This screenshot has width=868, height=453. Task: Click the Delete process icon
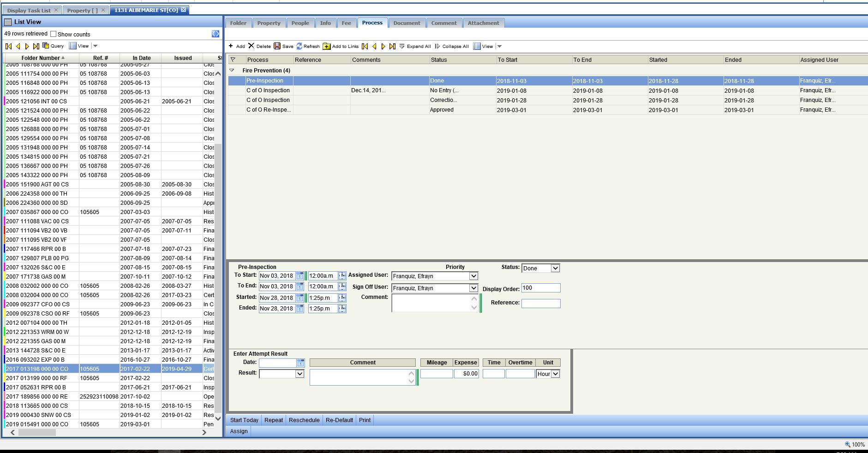point(251,46)
